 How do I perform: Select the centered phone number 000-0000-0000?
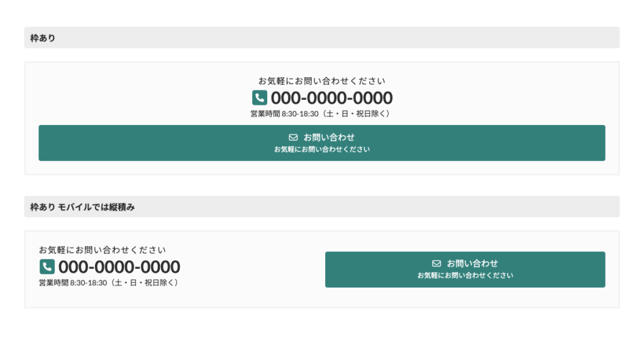[332, 98]
